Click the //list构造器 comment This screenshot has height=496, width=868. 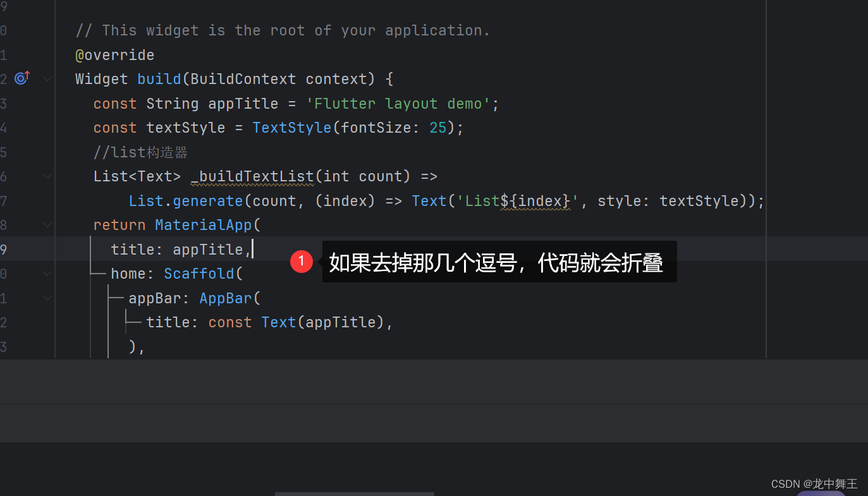coord(140,152)
